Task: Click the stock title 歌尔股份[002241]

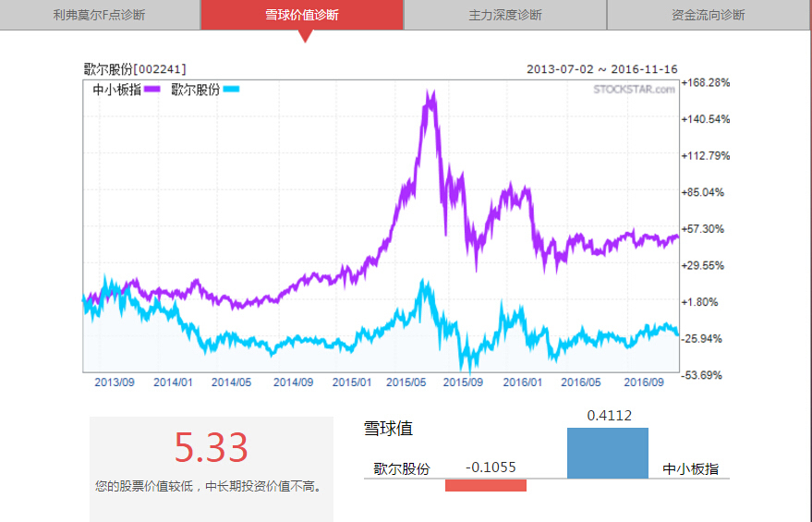Action: [135, 69]
